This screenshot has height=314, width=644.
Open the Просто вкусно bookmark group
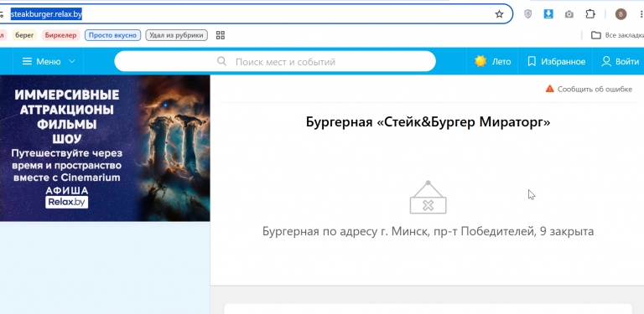tap(113, 35)
